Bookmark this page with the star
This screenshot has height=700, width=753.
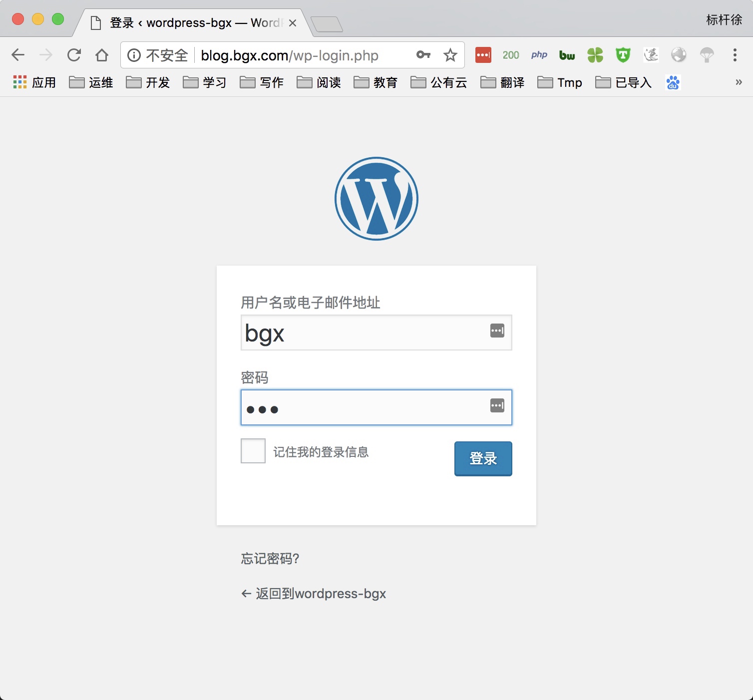[x=450, y=55]
